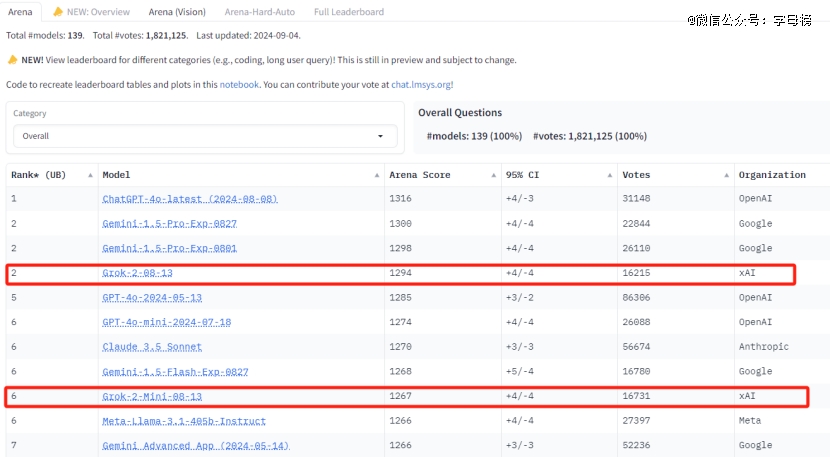Select the votes value 31148

(x=636, y=199)
